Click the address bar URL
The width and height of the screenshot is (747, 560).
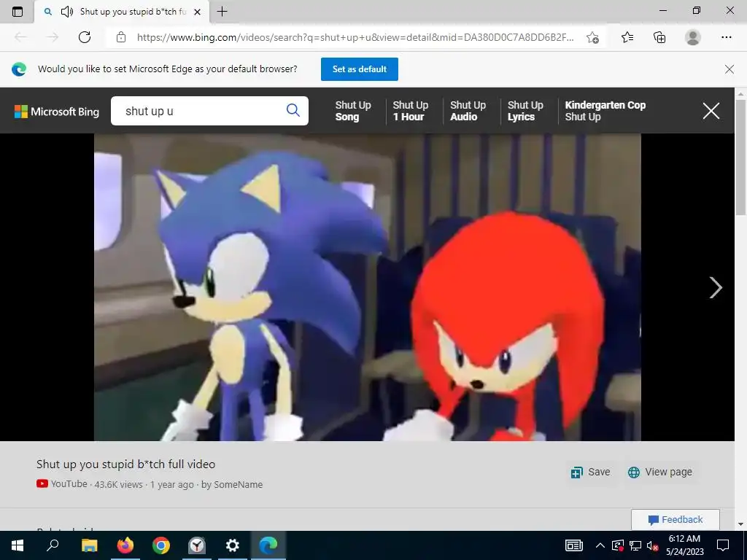tap(355, 37)
